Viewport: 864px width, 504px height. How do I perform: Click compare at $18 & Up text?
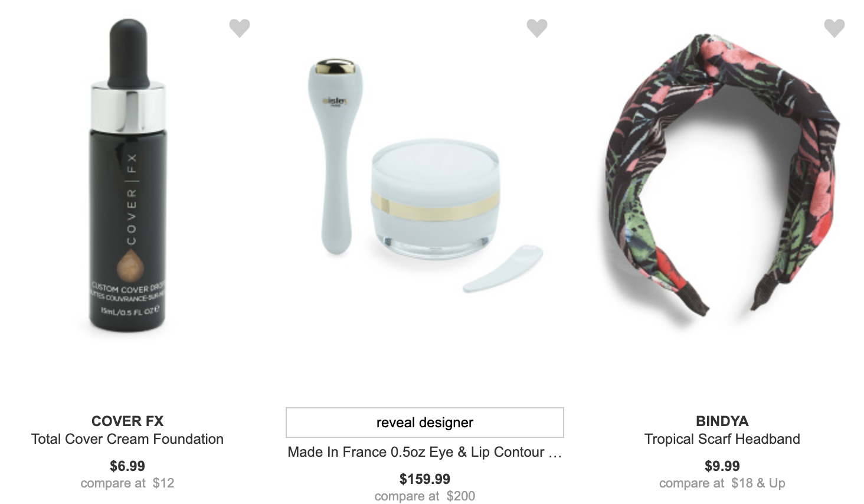pyautogui.click(x=722, y=483)
